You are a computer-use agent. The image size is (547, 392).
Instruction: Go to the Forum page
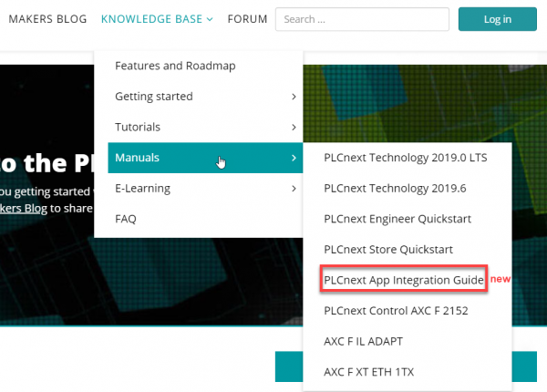pyautogui.click(x=247, y=19)
